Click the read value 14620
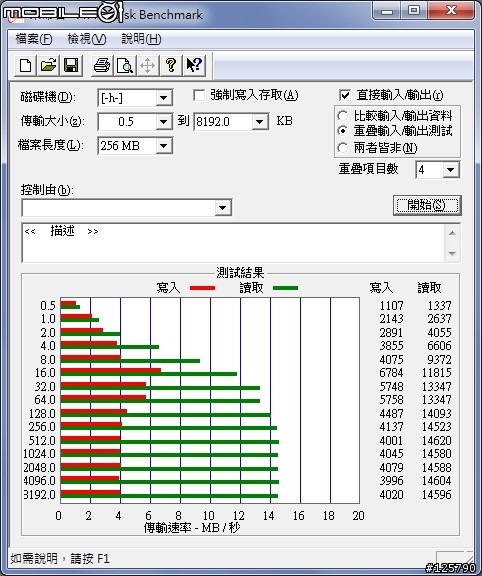 pyautogui.click(x=436, y=440)
